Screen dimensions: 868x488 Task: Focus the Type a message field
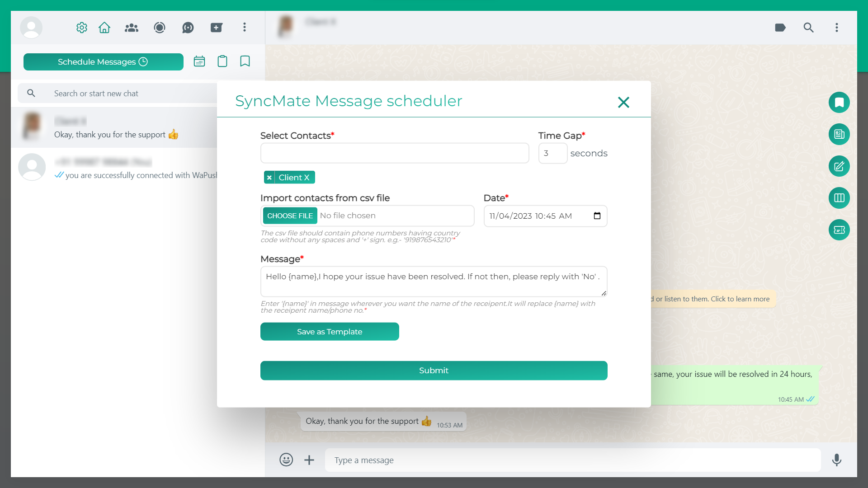(x=573, y=460)
